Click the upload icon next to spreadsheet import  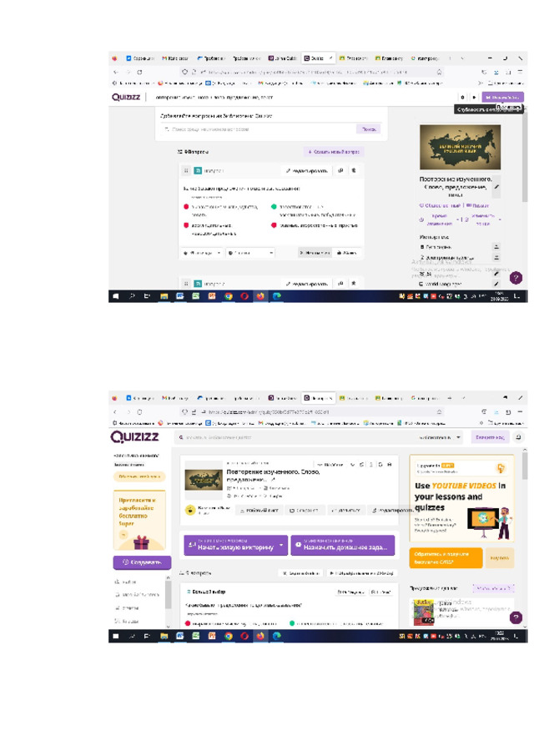(496, 257)
